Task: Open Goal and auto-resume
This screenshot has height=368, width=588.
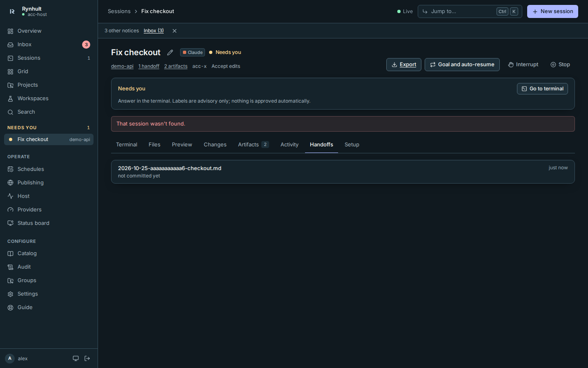Action: click(462, 65)
